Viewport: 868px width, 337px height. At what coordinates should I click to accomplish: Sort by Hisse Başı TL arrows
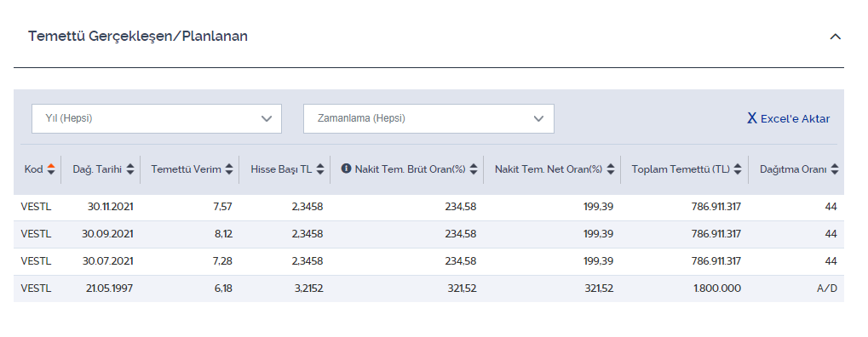tap(320, 169)
